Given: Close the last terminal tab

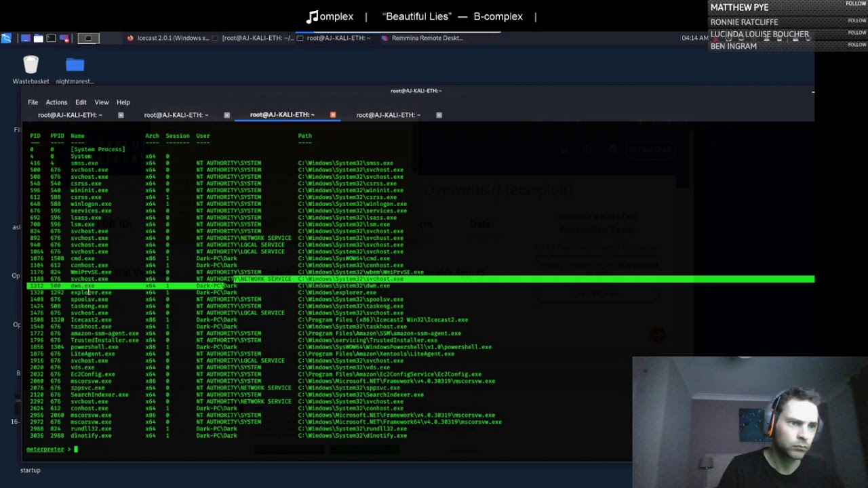Looking at the screenshot, I should (x=439, y=115).
